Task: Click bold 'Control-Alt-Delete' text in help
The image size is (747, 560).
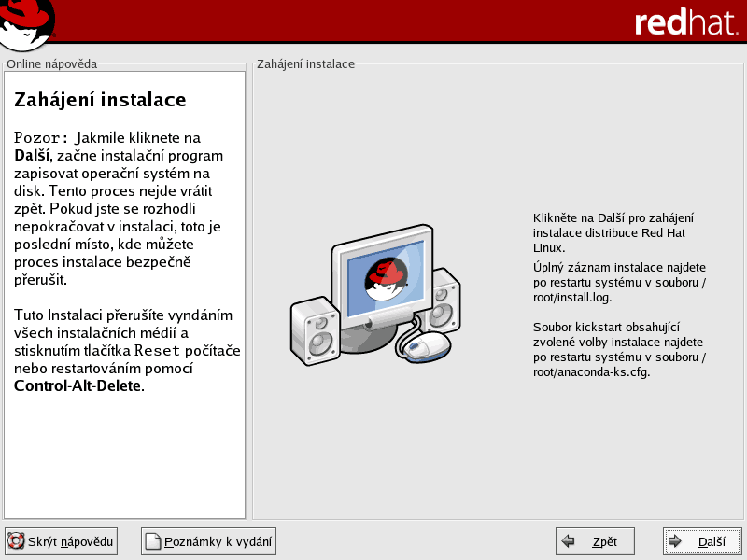Action: coord(78,385)
